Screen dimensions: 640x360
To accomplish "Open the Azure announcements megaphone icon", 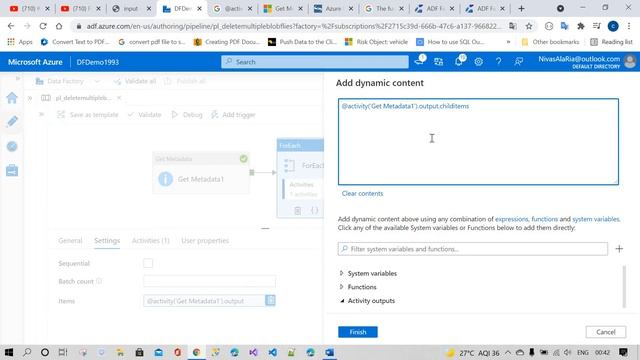I will point(419,62).
